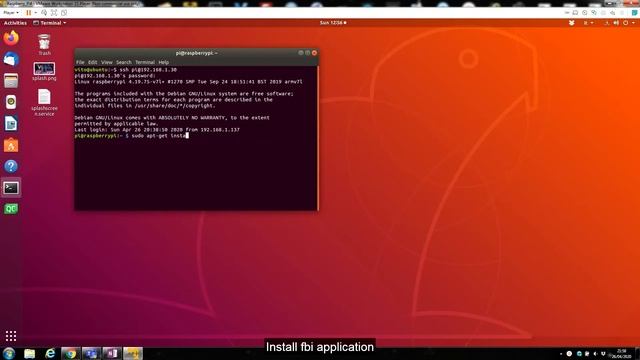Open Ubuntu Software store icon
Screen dimensions: 640x360
pyautogui.click(x=11, y=145)
